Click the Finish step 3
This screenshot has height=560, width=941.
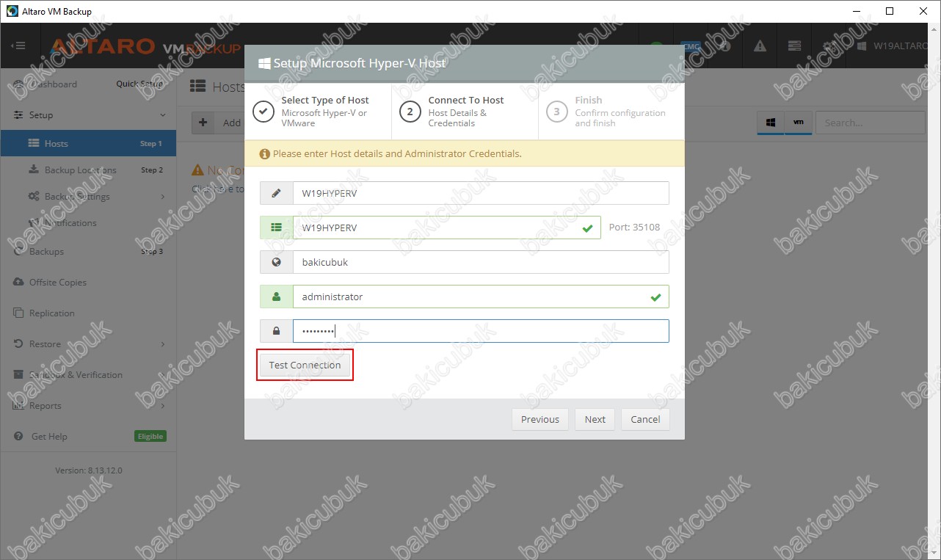click(611, 112)
